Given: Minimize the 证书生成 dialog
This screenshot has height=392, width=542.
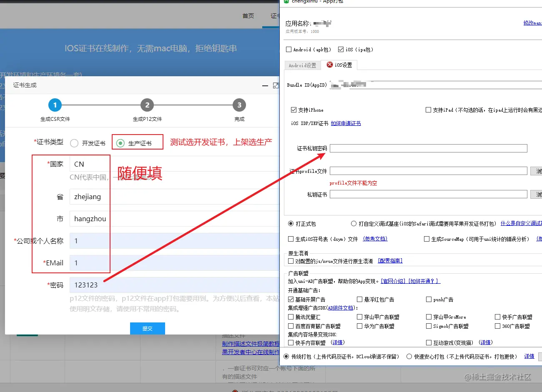Looking at the screenshot, I should coord(265,85).
